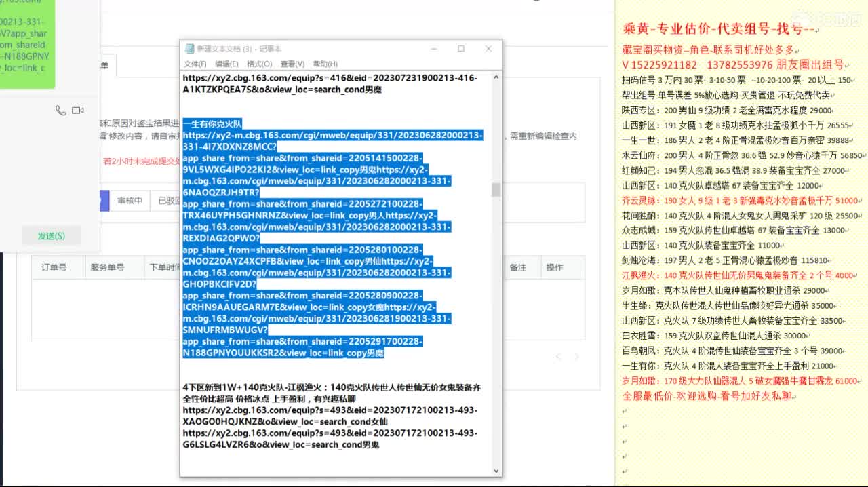Viewport: 868px width, 487px height.
Task: Click the Notepad scrollbar up arrow
Action: (x=496, y=77)
